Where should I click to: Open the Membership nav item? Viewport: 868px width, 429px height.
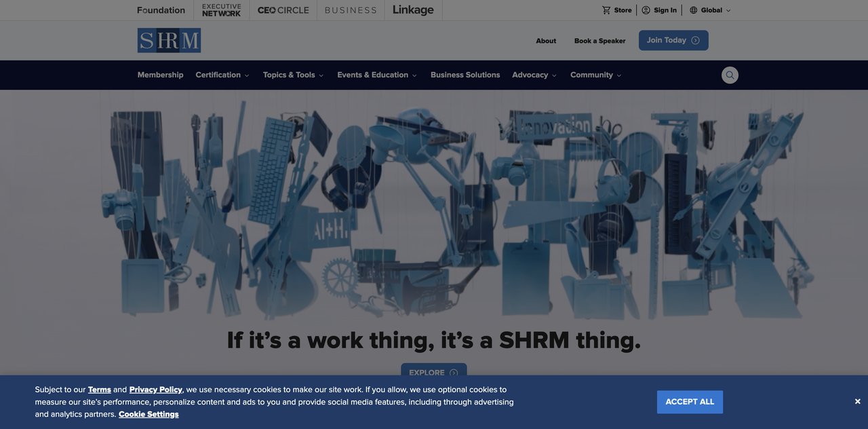pos(160,75)
